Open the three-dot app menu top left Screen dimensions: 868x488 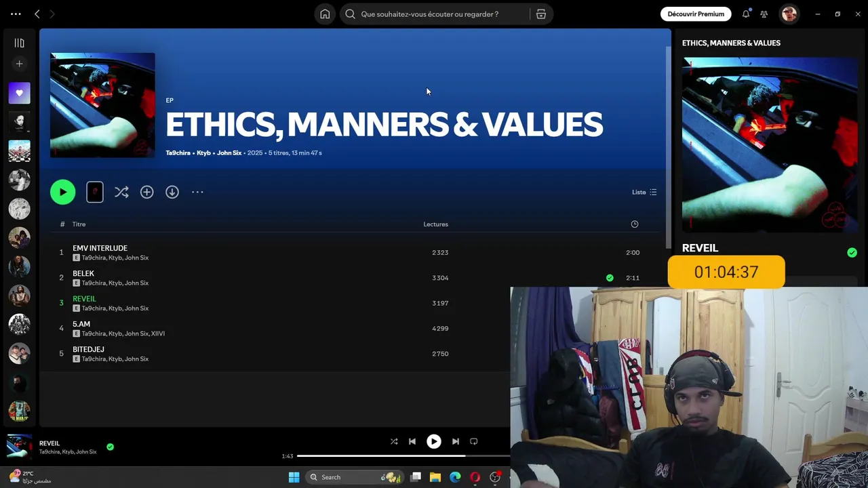pos(16,14)
